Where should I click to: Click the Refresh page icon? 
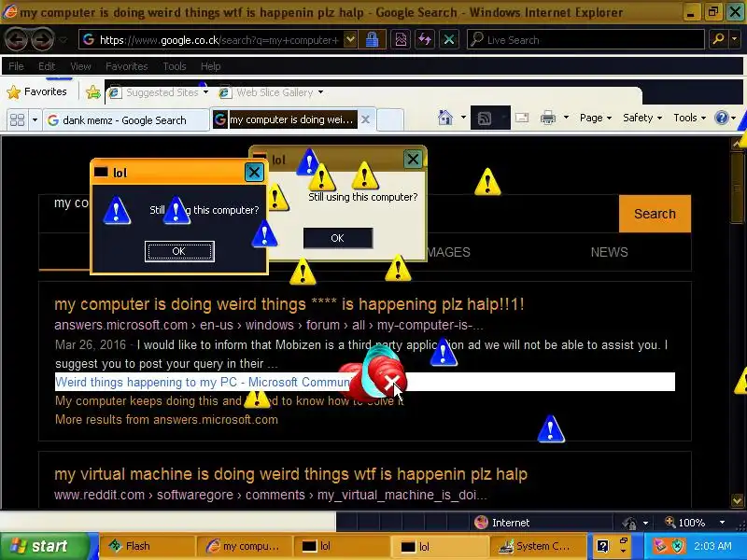[425, 39]
